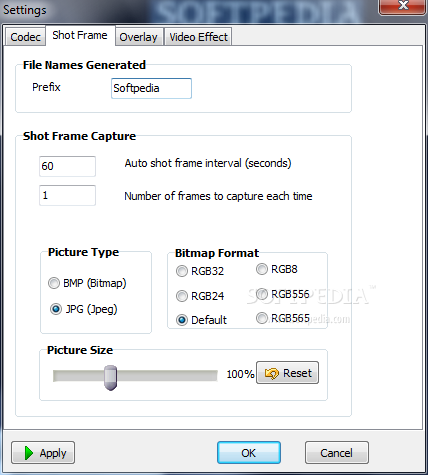Reset the picture size with the Reset button
Screen dimensions: 428x475
(x=287, y=373)
